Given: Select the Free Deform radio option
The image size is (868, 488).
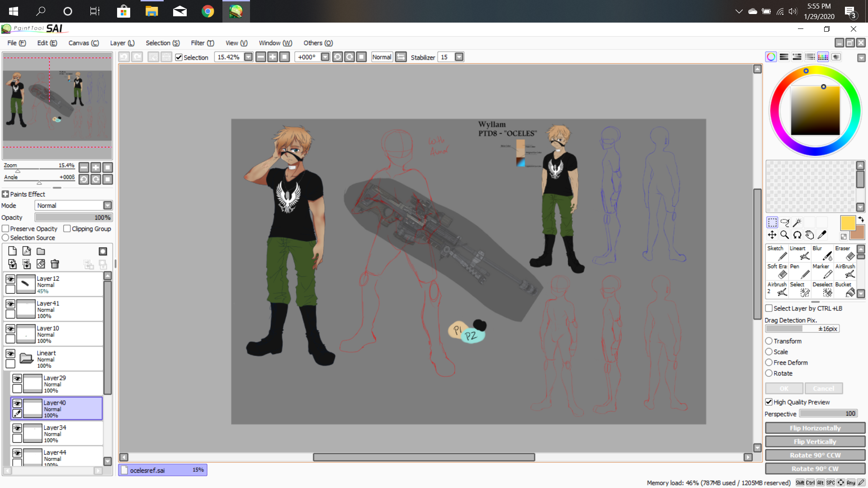Looking at the screenshot, I should (x=769, y=362).
